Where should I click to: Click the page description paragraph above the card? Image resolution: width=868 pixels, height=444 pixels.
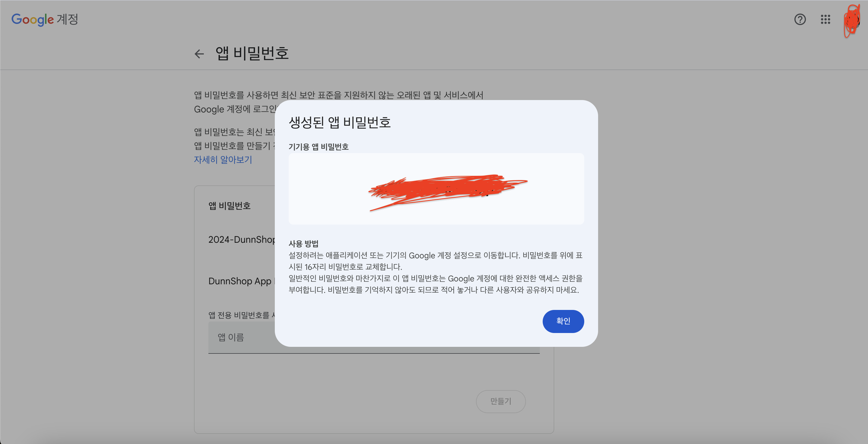[338, 95]
